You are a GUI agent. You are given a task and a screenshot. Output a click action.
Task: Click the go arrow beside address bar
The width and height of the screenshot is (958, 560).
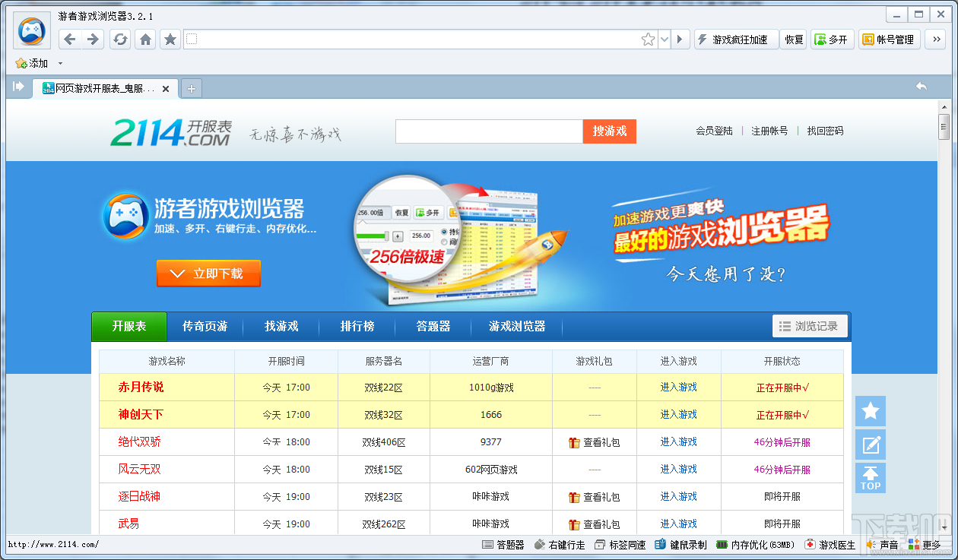[x=680, y=40]
